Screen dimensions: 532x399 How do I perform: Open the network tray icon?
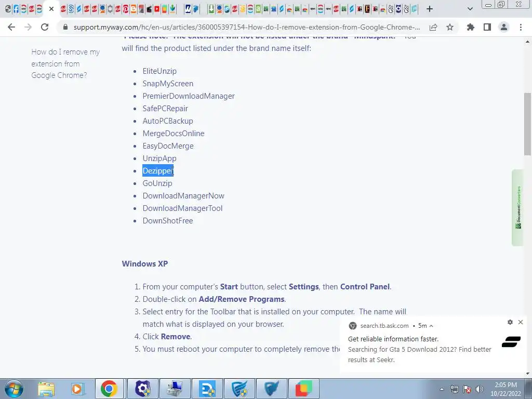point(454,389)
